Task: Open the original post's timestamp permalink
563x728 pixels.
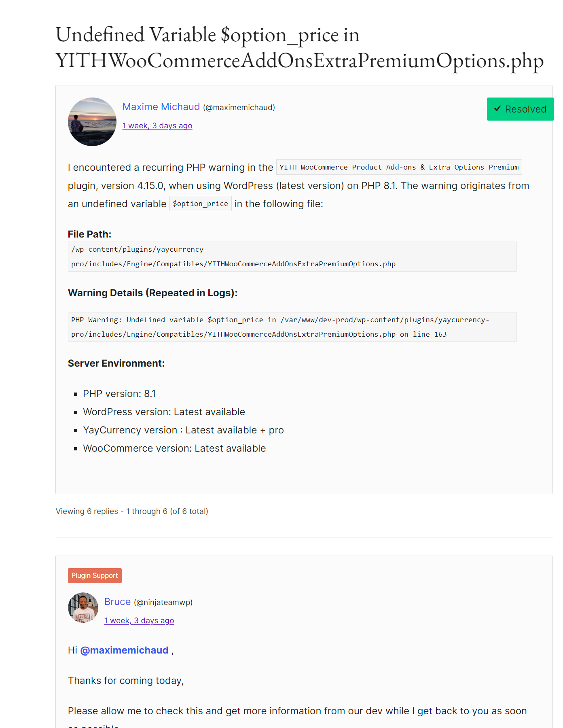Action: pyautogui.click(x=157, y=126)
